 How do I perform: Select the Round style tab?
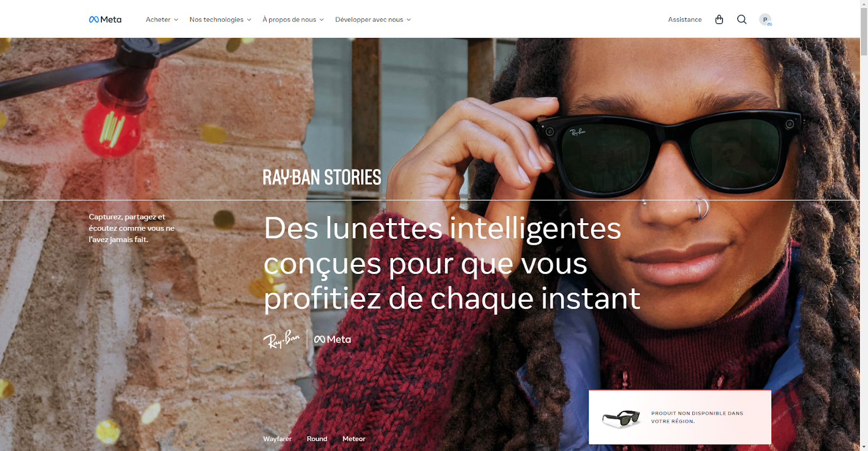pyautogui.click(x=317, y=439)
